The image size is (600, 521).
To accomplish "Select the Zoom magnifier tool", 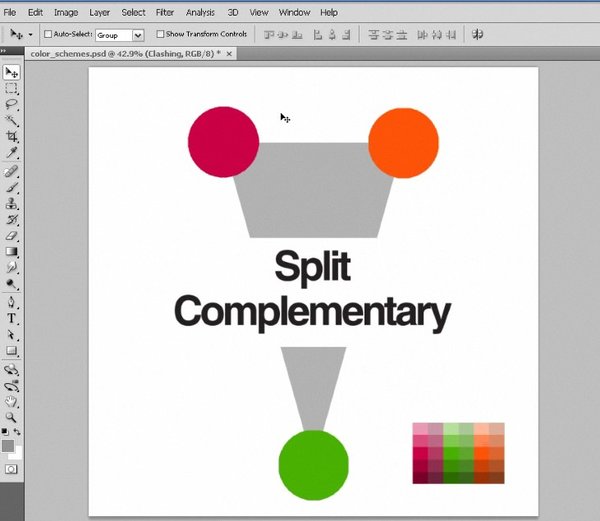I will point(11,417).
